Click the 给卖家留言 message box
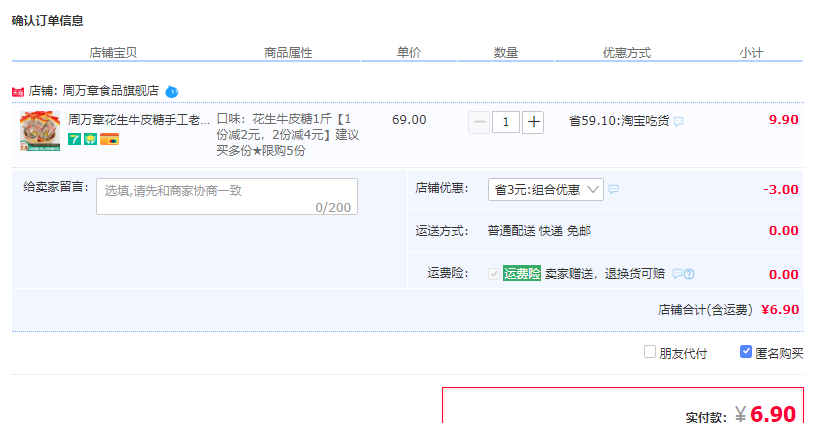 tap(227, 197)
